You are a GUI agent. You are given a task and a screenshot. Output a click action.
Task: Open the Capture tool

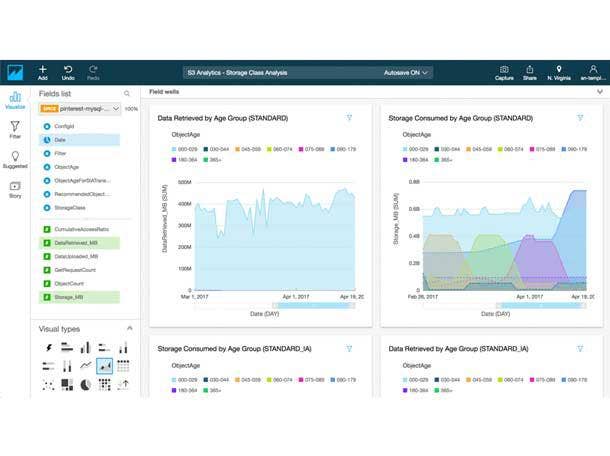point(504,72)
